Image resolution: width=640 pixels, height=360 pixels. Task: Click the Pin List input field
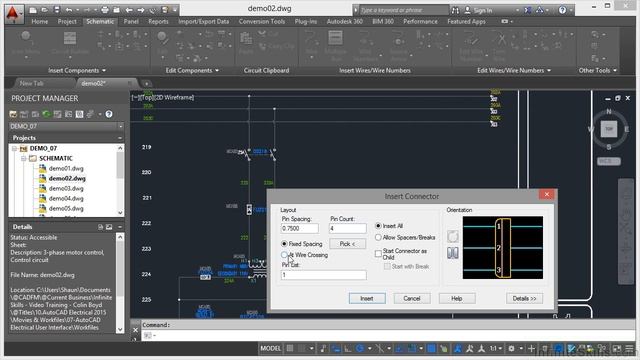click(323, 275)
